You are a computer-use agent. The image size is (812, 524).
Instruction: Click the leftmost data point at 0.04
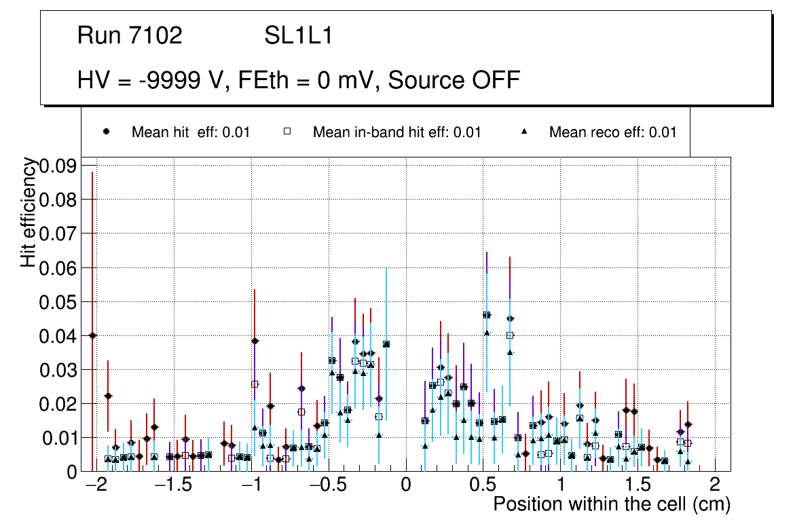click(92, 335)
